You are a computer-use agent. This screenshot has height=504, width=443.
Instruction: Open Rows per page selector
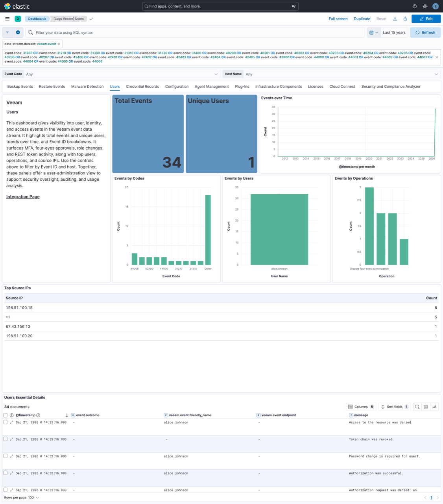pyautogui.click(x=22, y=498)
